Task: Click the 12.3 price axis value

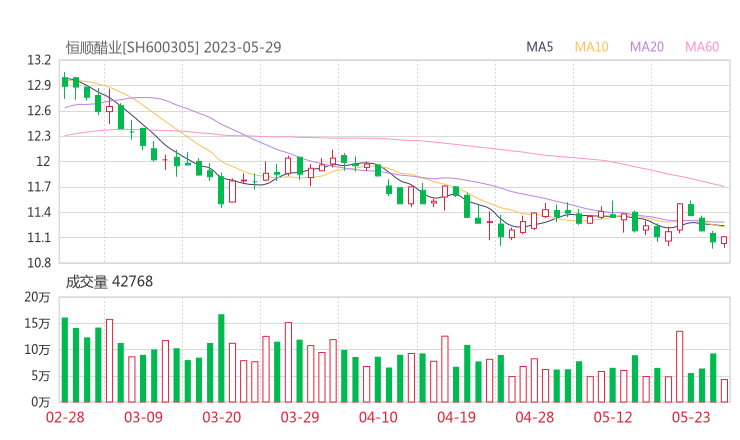Action: (x=39, y=136)
